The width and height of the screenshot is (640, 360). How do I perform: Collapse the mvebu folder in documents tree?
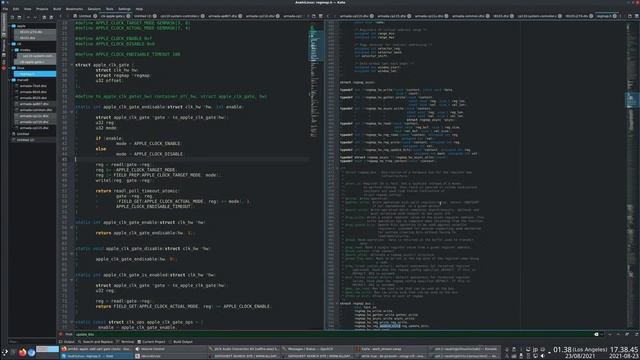click(13, 50)
